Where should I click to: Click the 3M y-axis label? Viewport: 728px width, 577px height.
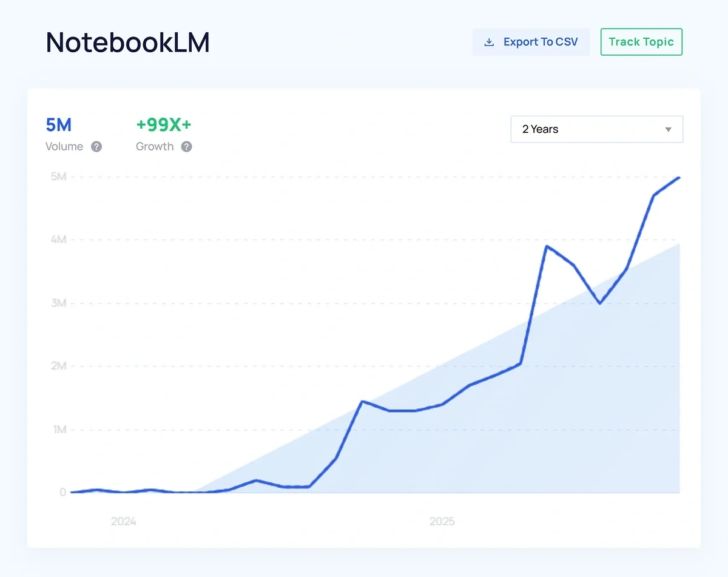[x=59, y=303]
